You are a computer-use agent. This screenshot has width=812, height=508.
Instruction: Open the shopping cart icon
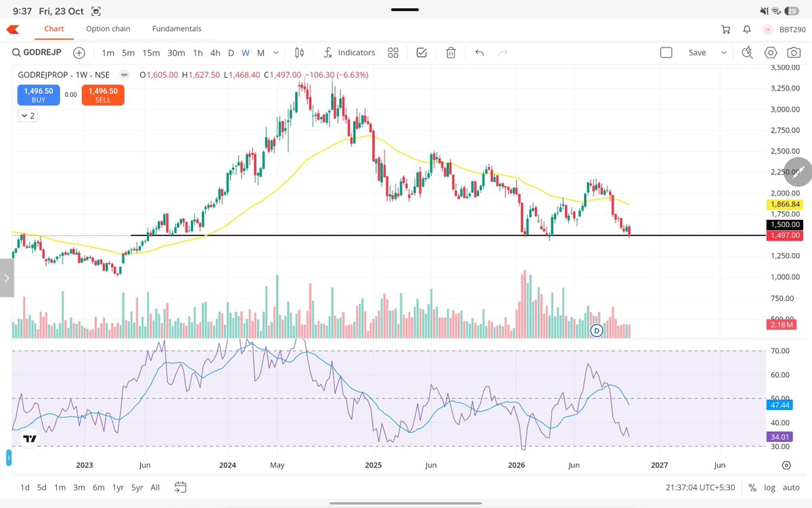coord(726,29)
